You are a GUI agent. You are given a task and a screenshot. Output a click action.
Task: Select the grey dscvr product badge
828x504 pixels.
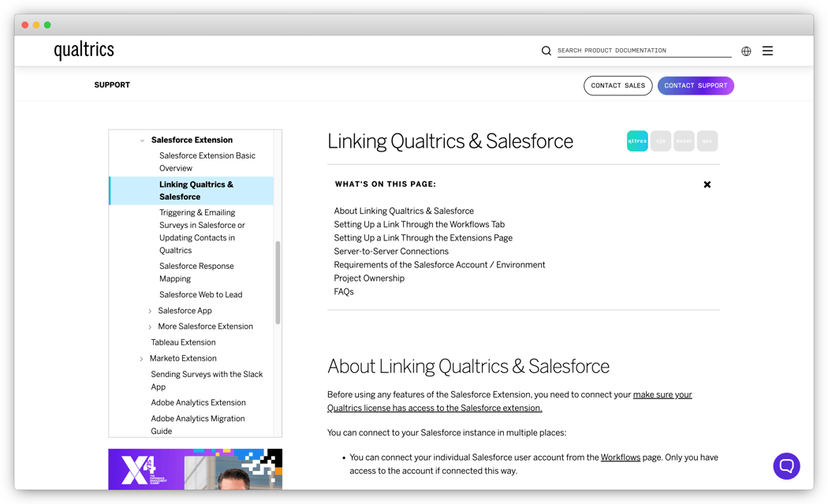tap(684, 141)
